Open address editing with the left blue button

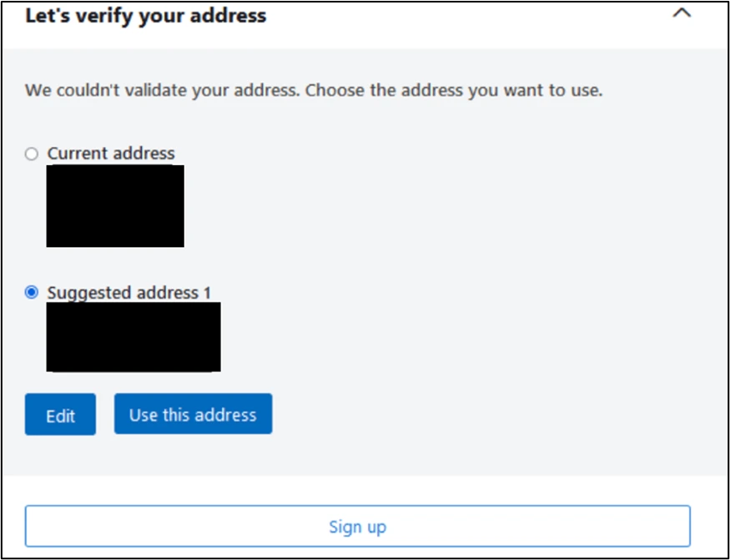click(x=60, y=415)
